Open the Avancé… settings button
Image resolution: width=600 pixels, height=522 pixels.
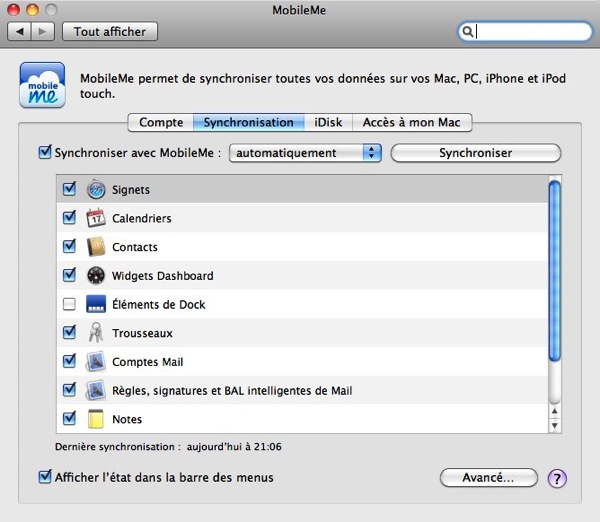pos(488,477)
